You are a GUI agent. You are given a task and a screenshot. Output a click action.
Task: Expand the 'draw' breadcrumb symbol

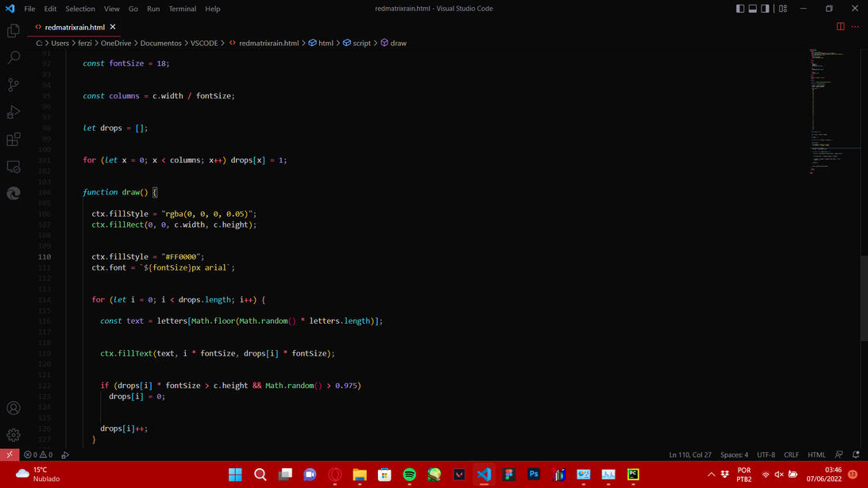tap(398, 43)
